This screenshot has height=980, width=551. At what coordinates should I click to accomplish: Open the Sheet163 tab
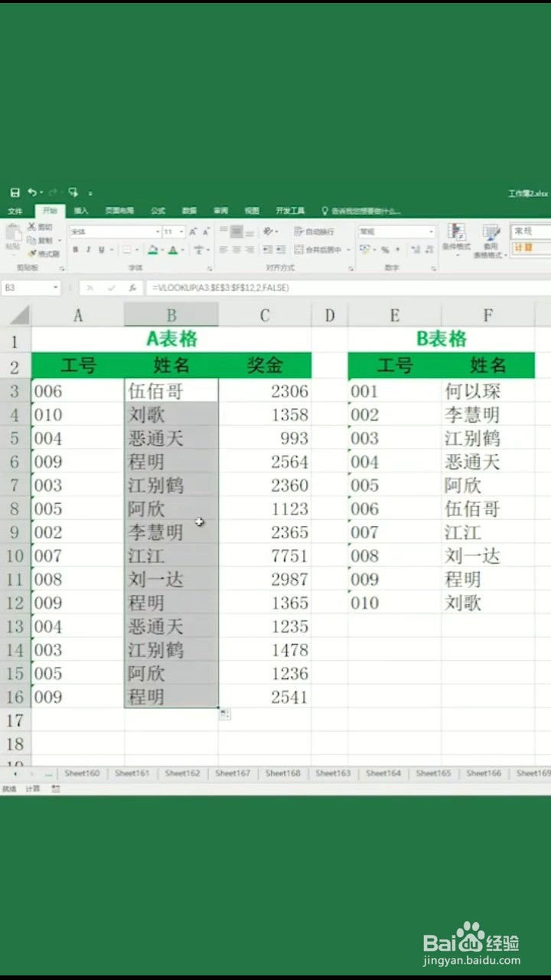coord(333,773)
